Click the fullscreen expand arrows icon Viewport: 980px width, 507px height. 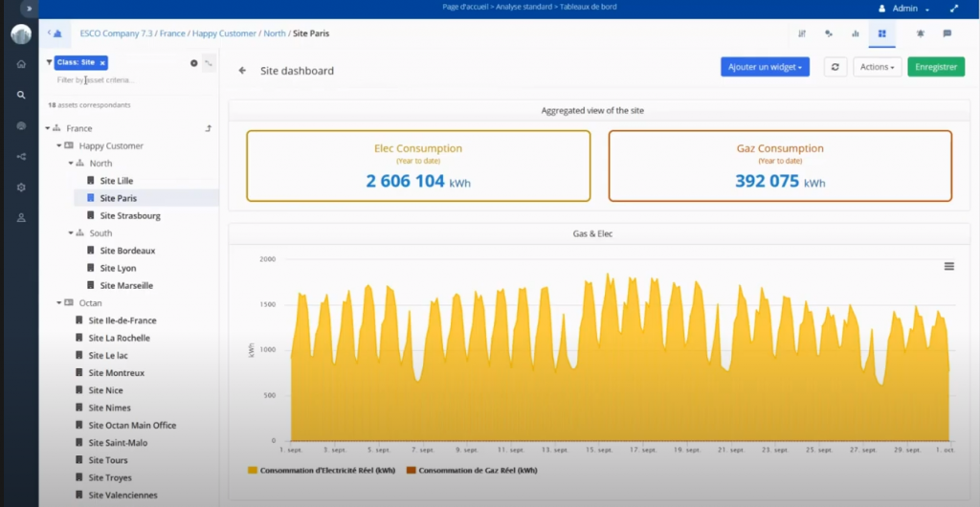pyautogui.click(x=954, y=9)
